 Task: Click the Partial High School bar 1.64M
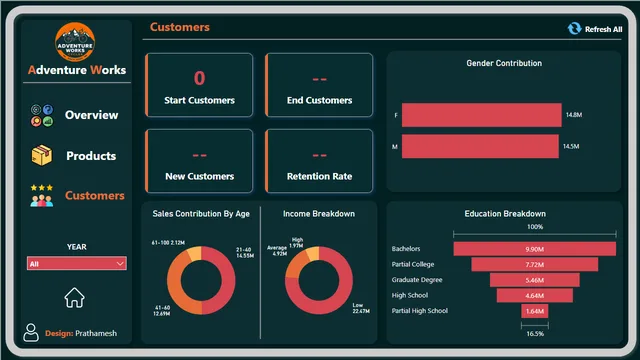coord(534,311)
